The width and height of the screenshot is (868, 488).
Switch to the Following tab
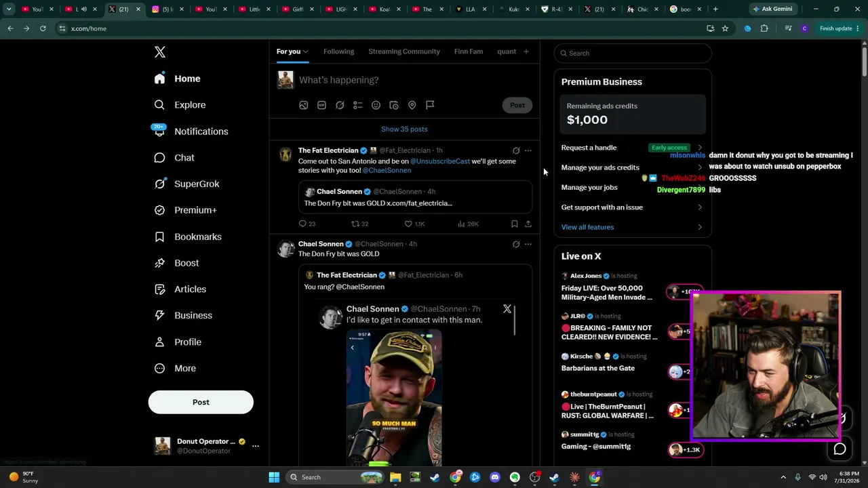coord(339,52)
